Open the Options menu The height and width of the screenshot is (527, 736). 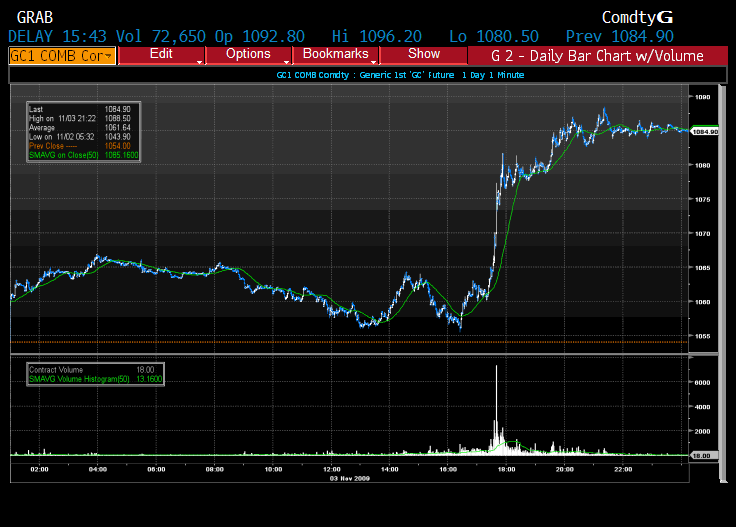pyautogui.click(x=247, y=54)
